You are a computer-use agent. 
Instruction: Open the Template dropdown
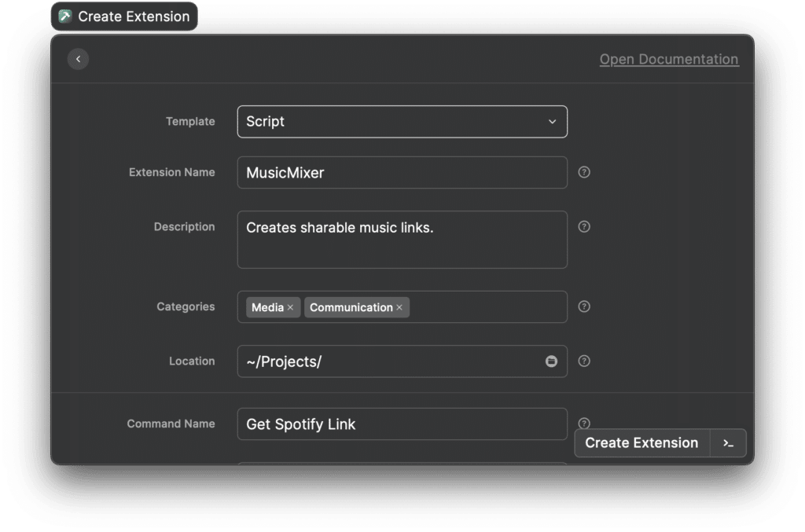tap(402, 122)
